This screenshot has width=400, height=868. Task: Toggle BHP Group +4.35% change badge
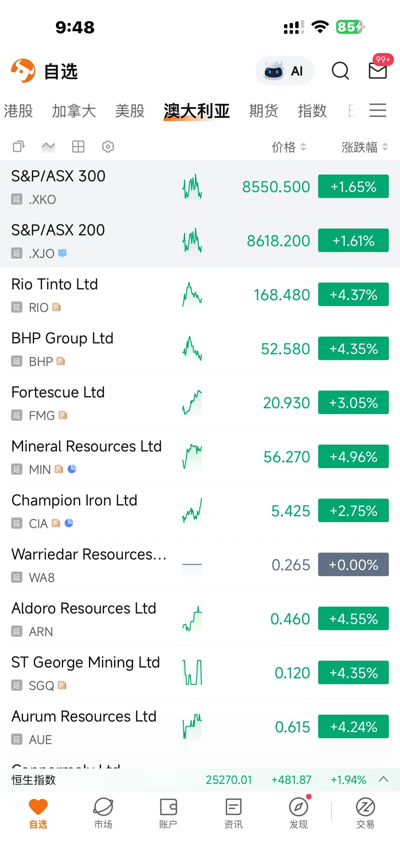tap(353, 348)
